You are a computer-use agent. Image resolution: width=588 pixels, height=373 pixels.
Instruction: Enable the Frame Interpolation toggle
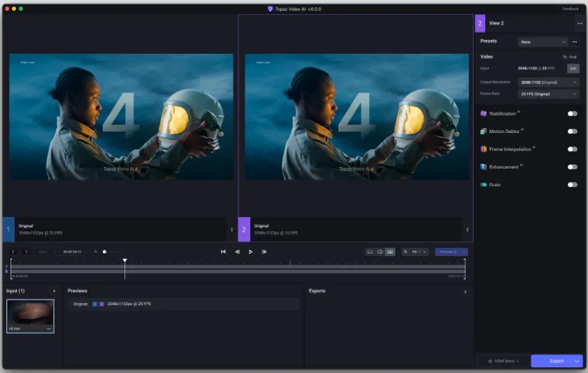(572, 149)
